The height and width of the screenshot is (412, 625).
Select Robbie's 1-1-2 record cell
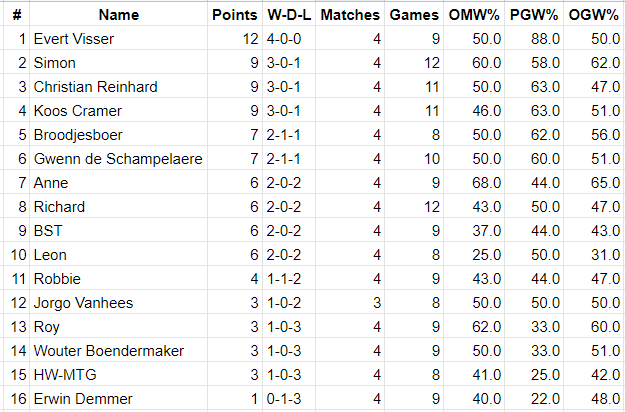pos(289,279)
